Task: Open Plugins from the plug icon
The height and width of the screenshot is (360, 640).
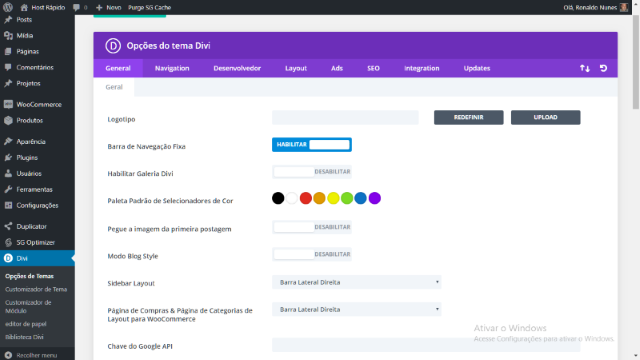Action: pyautogui.click(x=8, y=158)
